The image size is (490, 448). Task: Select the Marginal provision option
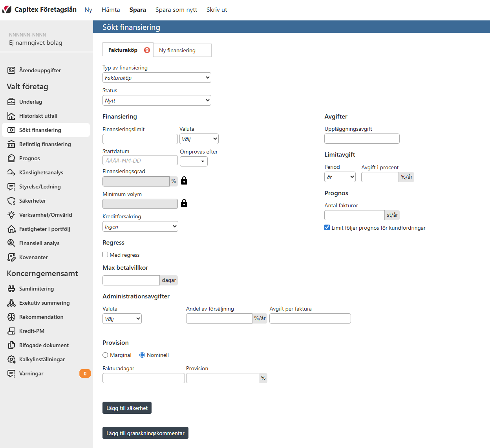coord(105,355)
